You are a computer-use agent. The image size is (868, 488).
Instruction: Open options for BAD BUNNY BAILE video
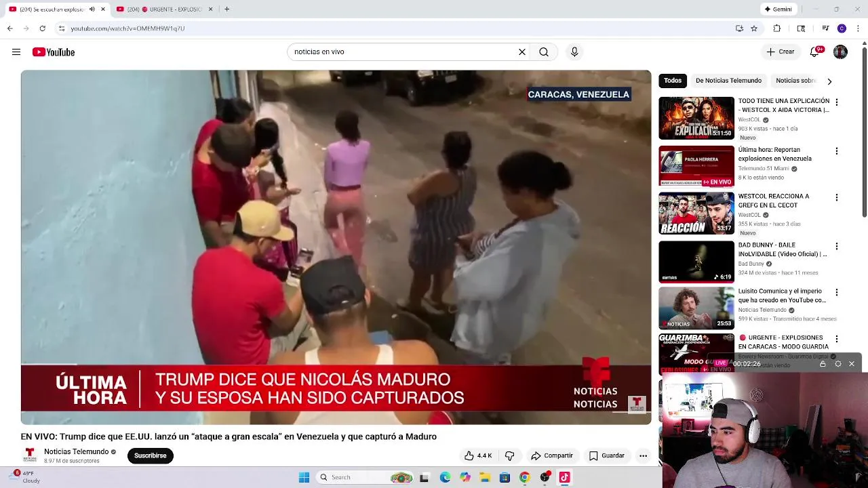click(x=837, y=247)
